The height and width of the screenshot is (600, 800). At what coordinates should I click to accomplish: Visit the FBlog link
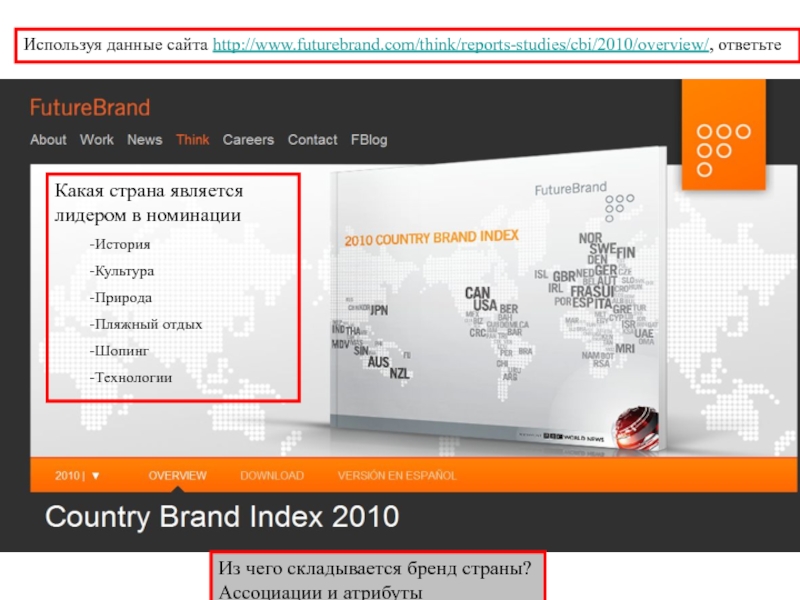click(x=369, y=140)
